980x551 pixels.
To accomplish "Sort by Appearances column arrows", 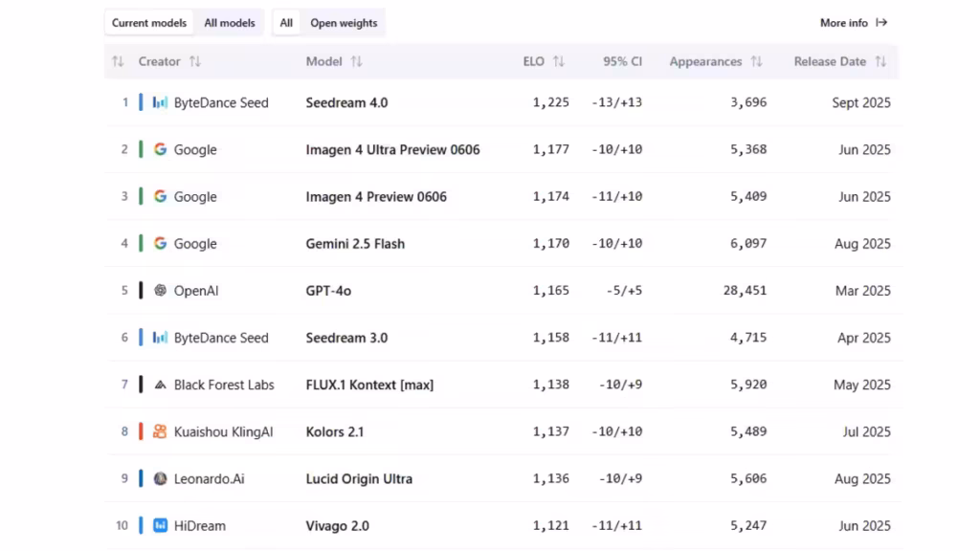I will 756,61.
